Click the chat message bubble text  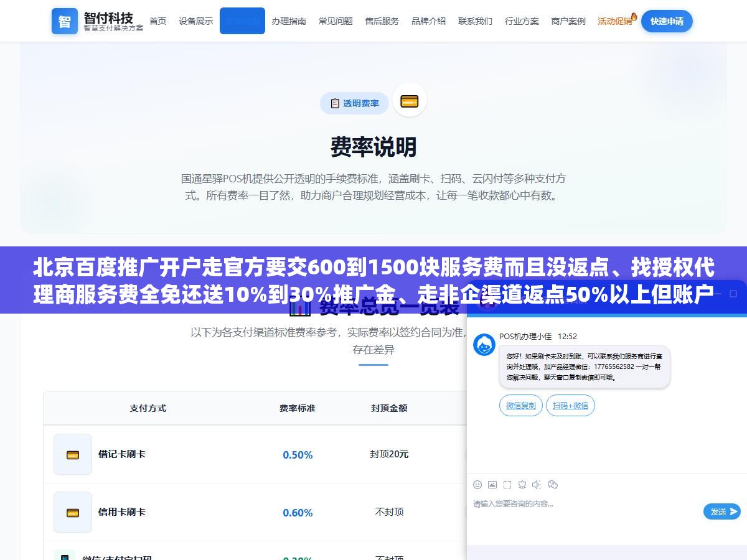tap(585, 367)
